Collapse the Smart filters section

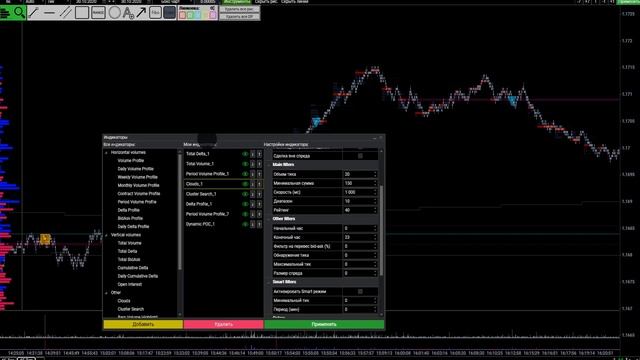269,282
